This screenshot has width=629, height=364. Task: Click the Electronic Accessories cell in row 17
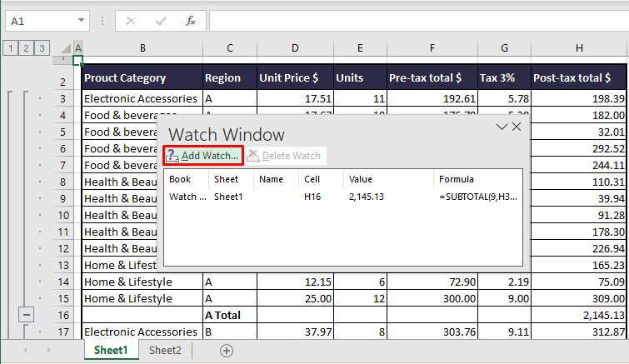[x=142, y=332]
